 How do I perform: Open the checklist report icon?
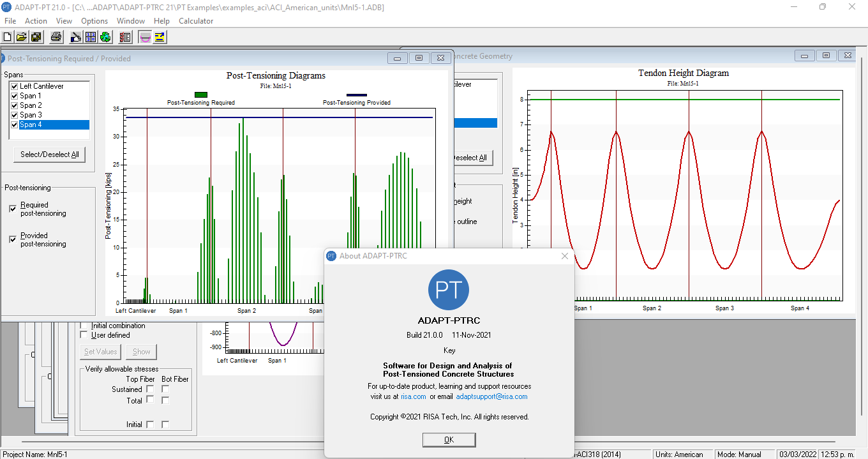point(125,37)
